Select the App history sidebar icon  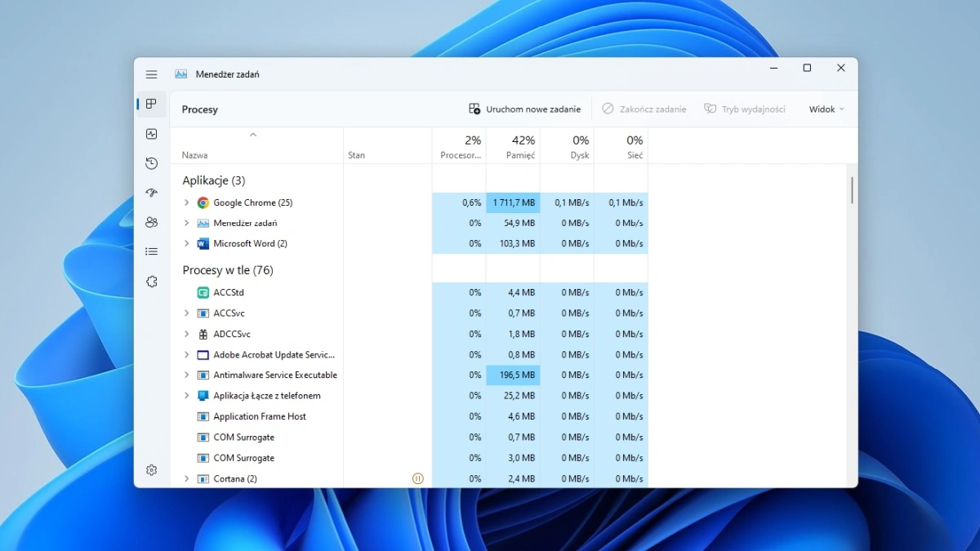pyautogui.click(x=151, y=163)
